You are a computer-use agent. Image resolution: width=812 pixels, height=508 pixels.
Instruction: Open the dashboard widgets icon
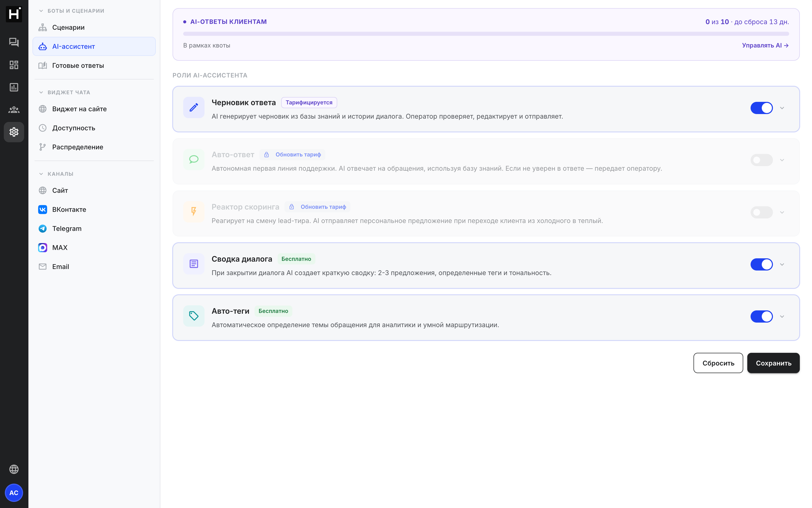click(14, 65)
